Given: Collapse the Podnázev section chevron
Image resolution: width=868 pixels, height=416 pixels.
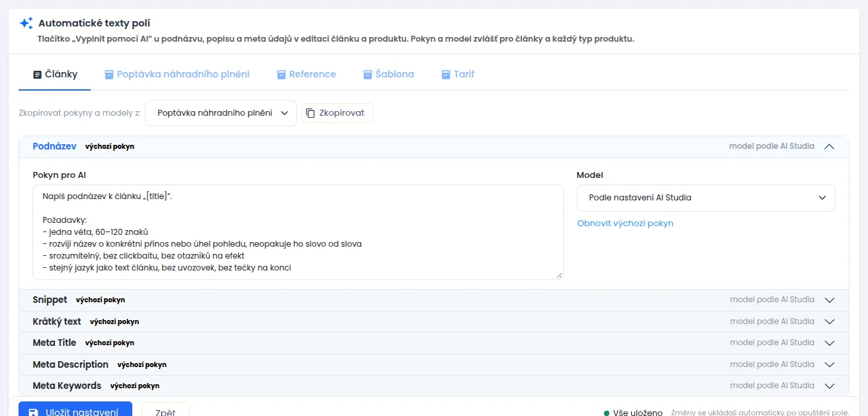Looking at the screenshot, I should click(x=830, y=147).
